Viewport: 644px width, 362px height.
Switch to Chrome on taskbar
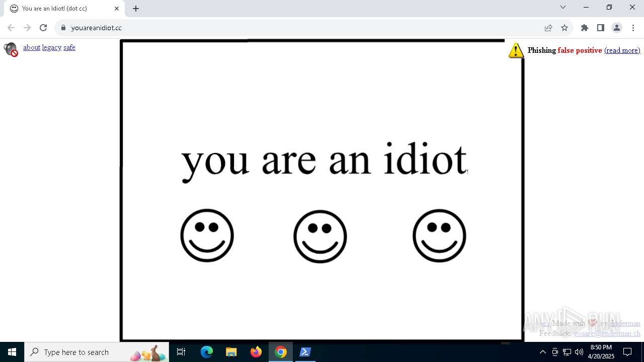point(281,352)
